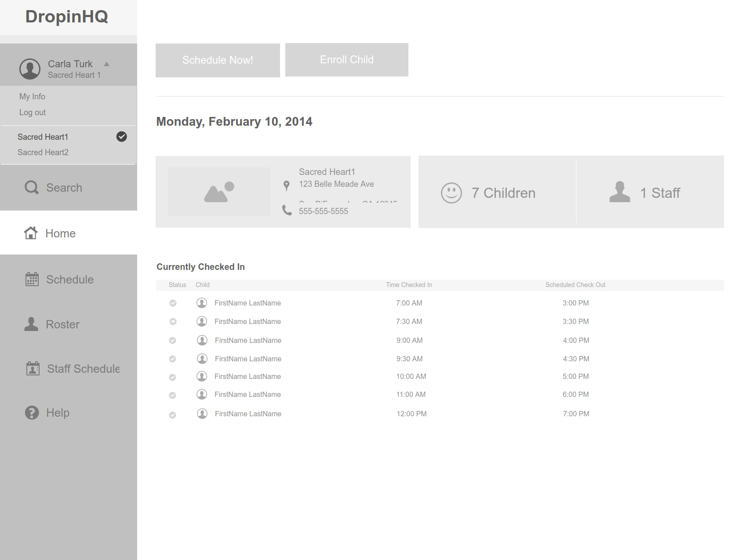Click the Roster person icon
Image resolution: width=739 pixels, height=560 pixels.
[31, 324]
